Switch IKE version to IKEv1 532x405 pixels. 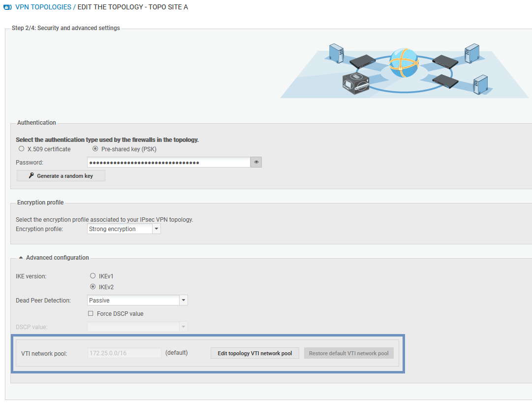click(93, 276)
